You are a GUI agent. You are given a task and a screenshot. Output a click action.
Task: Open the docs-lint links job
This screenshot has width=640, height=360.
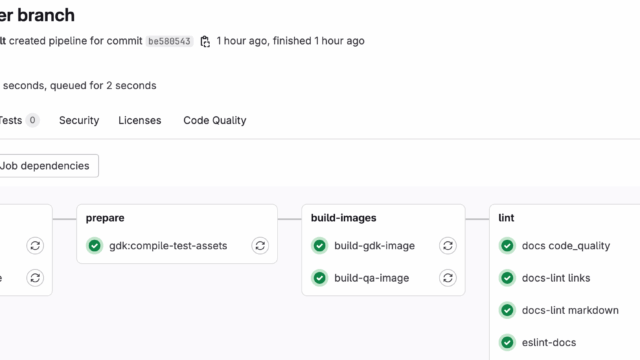tap(556, 278)
